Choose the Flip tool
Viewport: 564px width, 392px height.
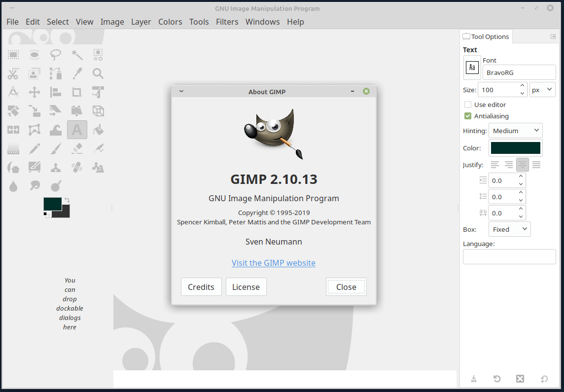coord(13,130)
